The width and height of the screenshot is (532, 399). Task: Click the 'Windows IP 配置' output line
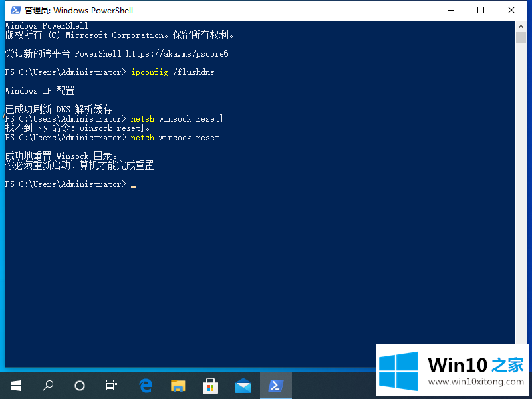[40, 91]
